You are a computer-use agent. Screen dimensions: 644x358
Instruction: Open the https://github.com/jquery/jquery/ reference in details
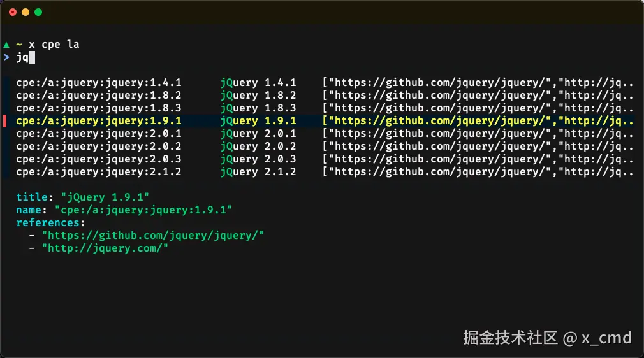[x=153, y=235]
